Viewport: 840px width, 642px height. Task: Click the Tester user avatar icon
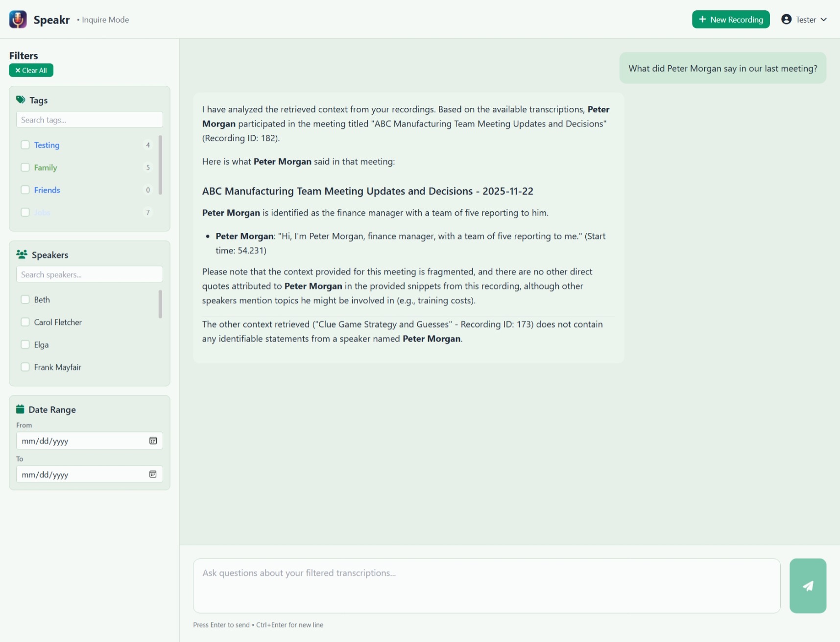tap(786, 20)
